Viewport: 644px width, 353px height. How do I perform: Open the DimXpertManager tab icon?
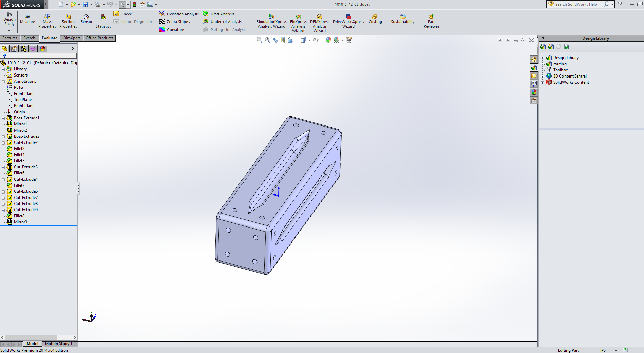tap(33, 49)
